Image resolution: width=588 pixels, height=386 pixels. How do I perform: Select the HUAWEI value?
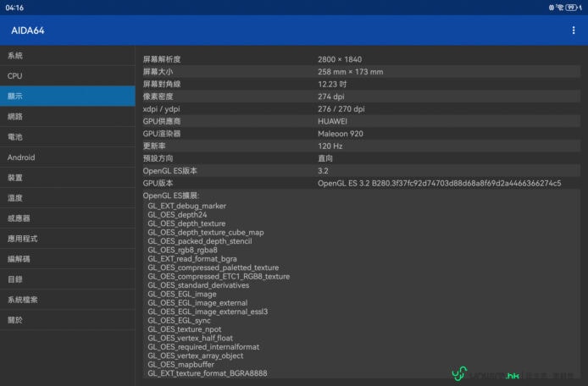(x=333, y=121)
